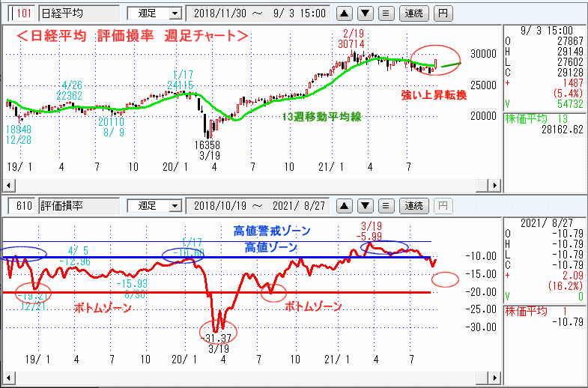Click 連続 button in 評価損率 toolbar
588x388 pixels.
point(414,206)
